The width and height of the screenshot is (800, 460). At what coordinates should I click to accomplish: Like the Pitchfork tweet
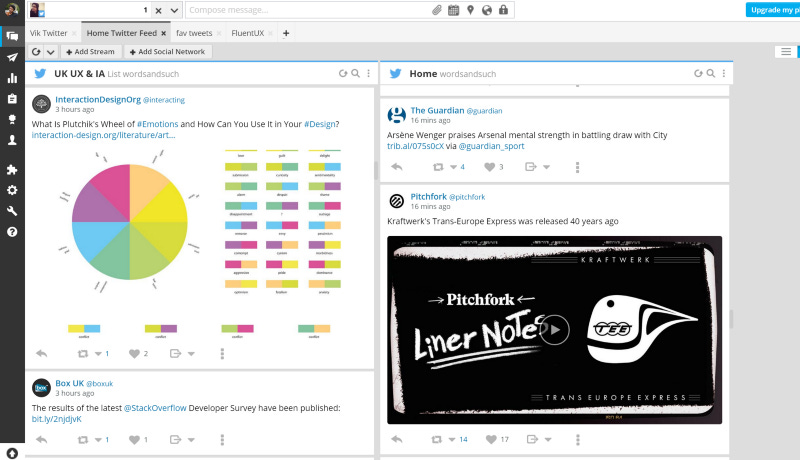pos(491,439)
